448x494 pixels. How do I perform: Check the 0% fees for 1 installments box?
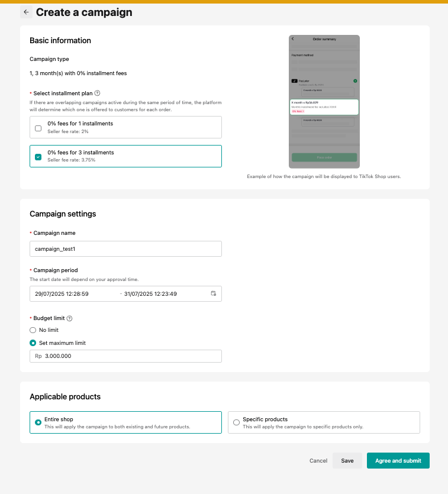38,127
